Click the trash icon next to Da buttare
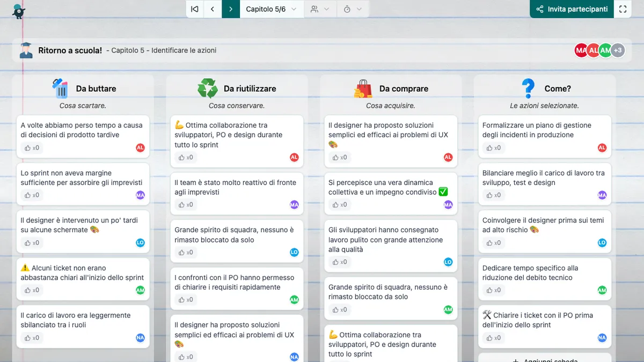This screenshot has height=362, width=644. click(x=59, y=87)
